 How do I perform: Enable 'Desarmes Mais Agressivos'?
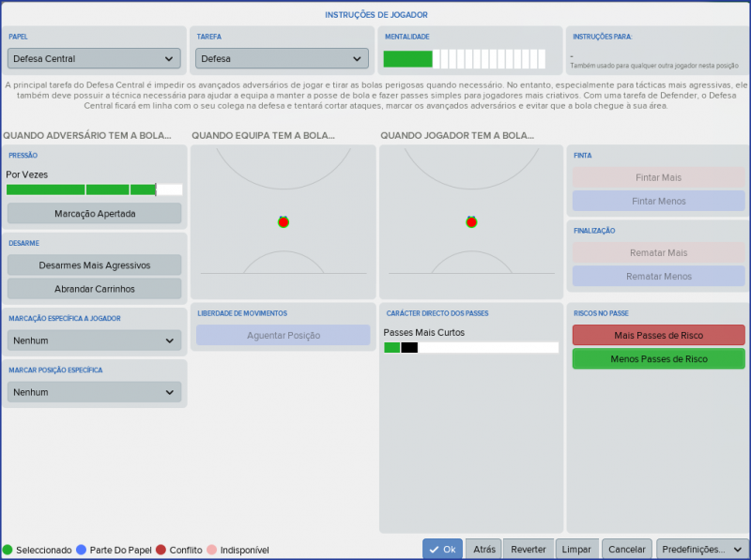pyautogui.click(x=94, y=265)
